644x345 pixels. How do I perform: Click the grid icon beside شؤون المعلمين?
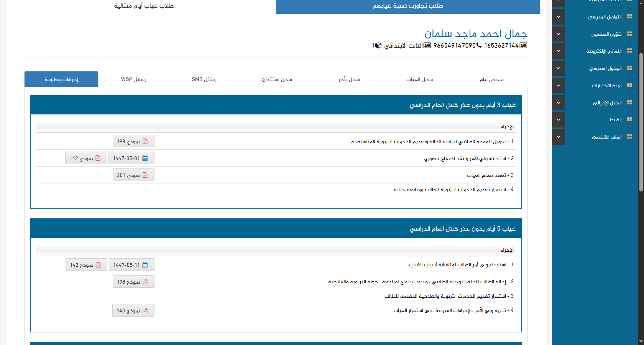(629, 34)
